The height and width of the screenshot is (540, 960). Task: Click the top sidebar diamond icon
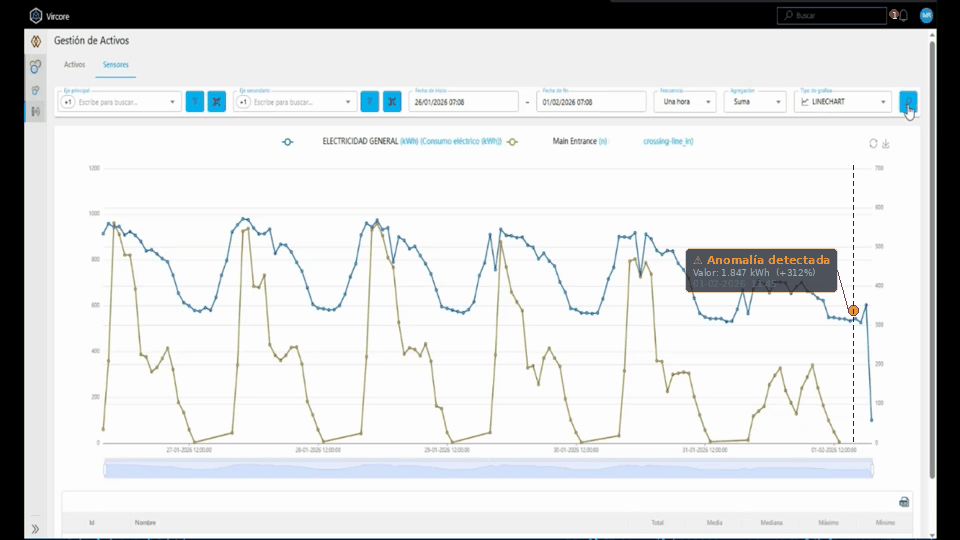[36, 42]
